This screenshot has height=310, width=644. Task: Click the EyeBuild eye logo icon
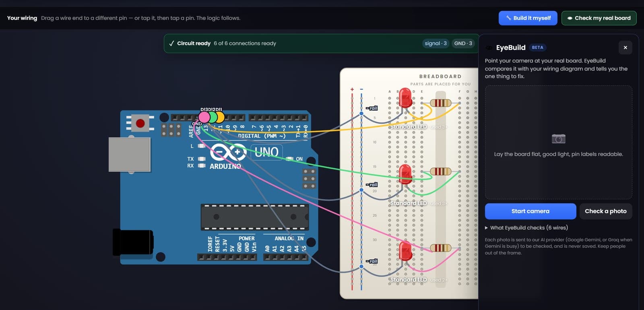pyautogui.click(x=489, y=48)
